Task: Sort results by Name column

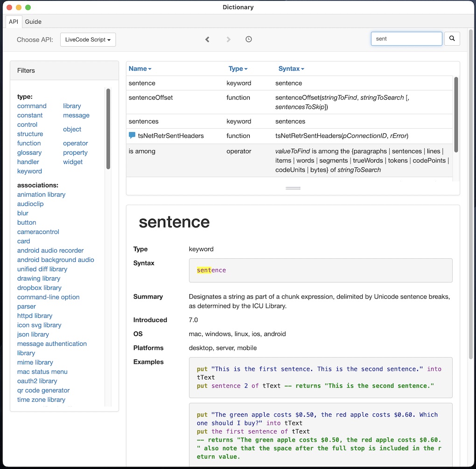Action: (140, 69)
